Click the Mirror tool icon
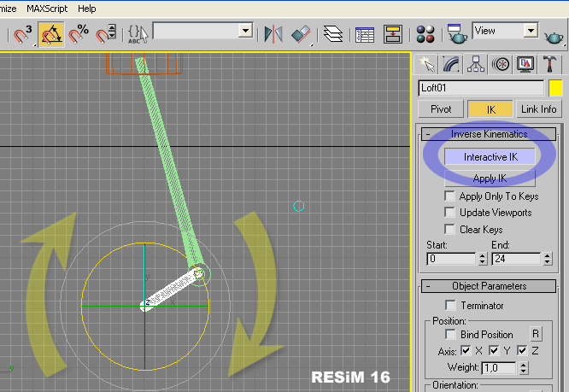Image resolution: width=569 pixels, height=392 pixels. pyautogui.click(x=273, y=34)
